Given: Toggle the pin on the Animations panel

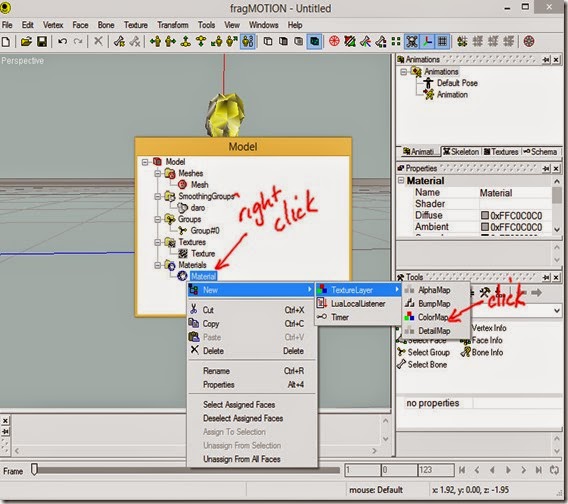Looking at the screenshot, I should (x=546, y=59).
